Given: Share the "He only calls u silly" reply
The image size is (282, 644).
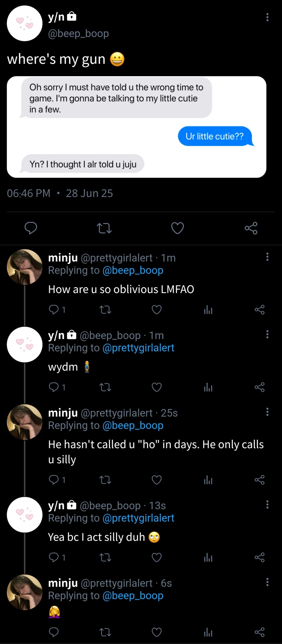Looking at the screenshot, I should point(260,480).
